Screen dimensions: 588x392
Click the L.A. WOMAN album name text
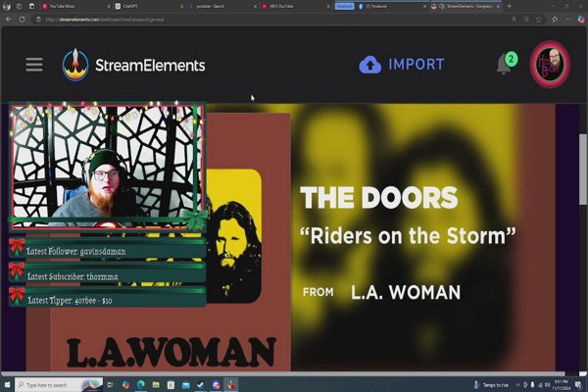pyautogui.click(x=406, y=292)
